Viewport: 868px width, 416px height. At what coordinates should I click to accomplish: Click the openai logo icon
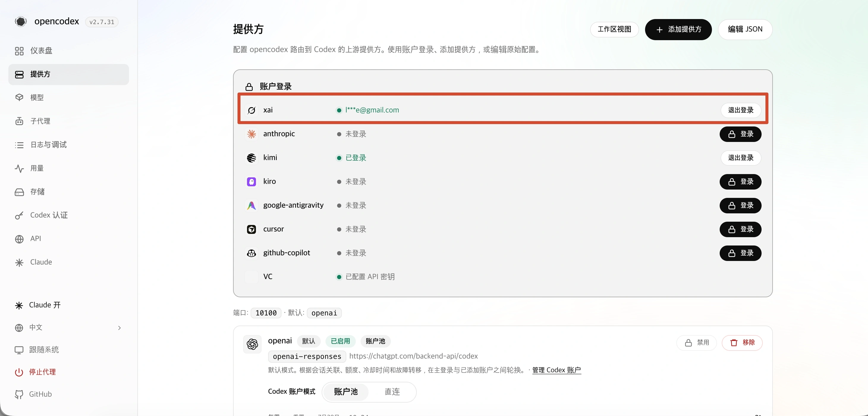coord(252,344)
